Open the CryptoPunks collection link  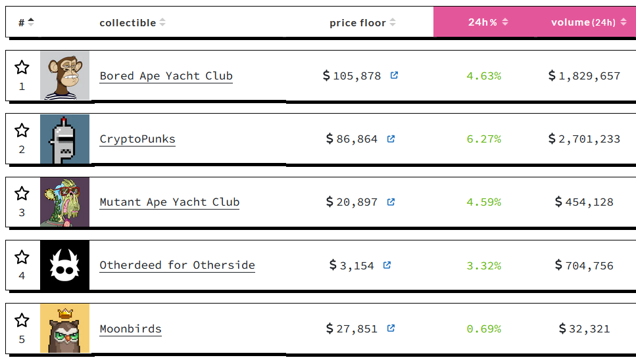[x=137, y=139]
